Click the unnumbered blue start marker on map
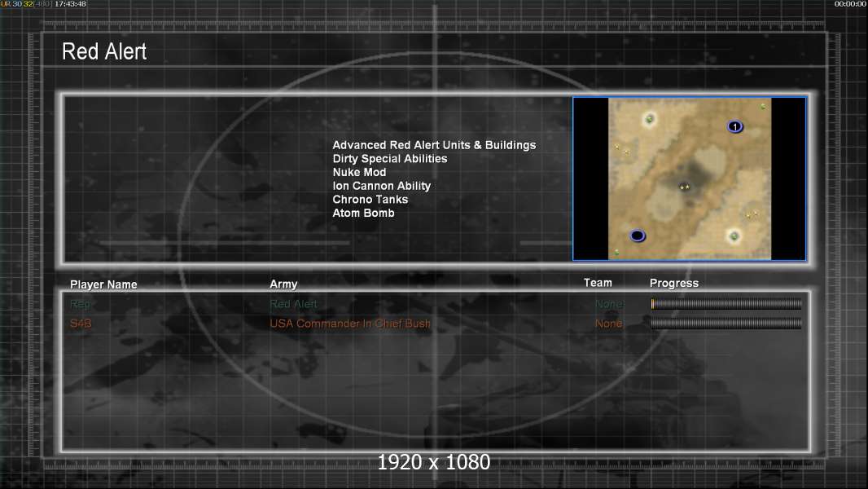The height and width of the screenshot is (489, 868). click(638, 236)
